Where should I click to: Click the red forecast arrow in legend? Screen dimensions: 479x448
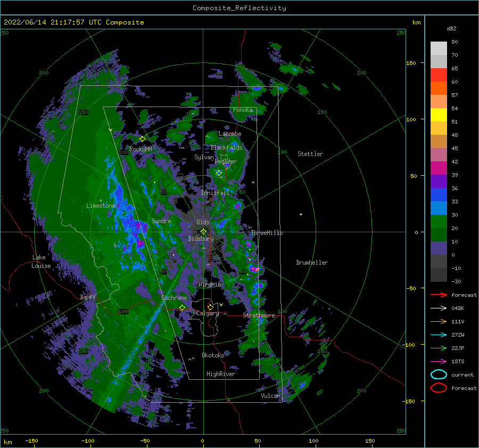[x=439, y=295]
